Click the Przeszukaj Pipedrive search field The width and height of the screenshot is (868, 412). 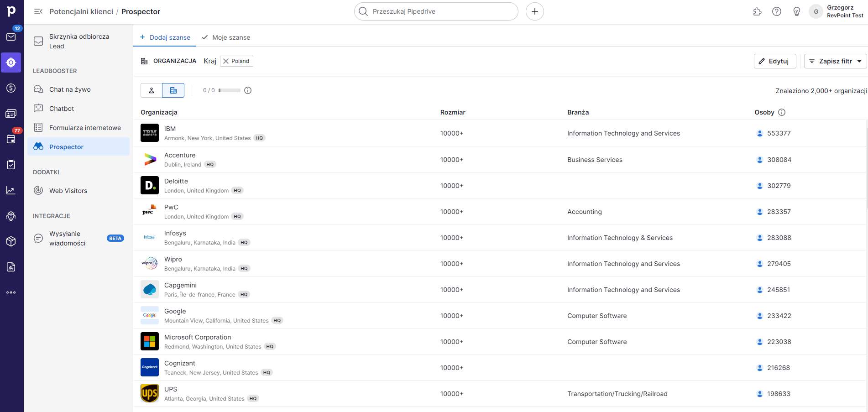tap(436, 11)
